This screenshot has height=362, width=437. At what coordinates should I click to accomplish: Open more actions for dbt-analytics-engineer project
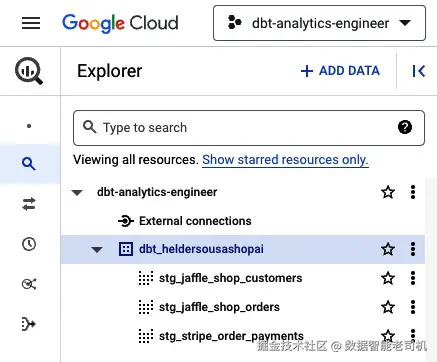[x=413, y=192]
